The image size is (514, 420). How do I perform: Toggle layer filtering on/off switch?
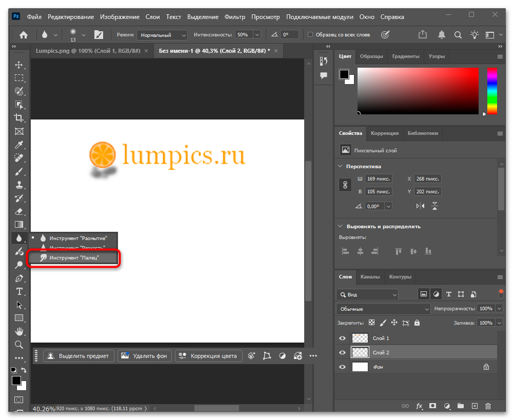pyautogui.click(x=501, y=293)
